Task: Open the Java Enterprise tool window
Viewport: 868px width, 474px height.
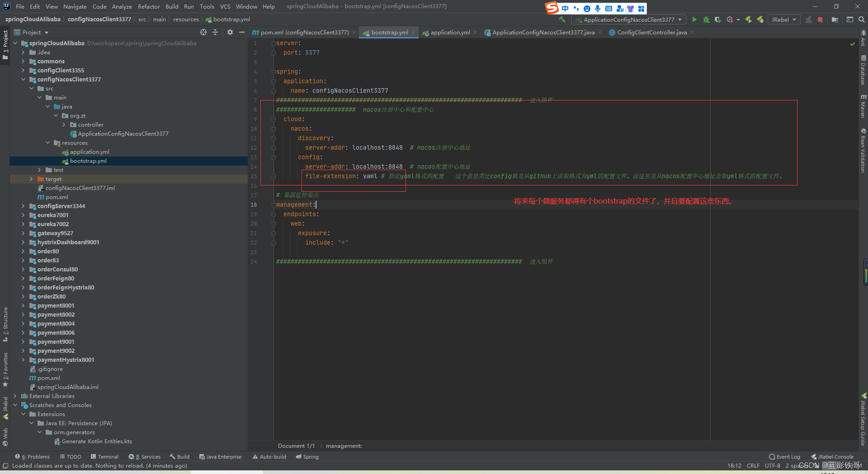Action: pyautogui.click(x=220, y=457)
